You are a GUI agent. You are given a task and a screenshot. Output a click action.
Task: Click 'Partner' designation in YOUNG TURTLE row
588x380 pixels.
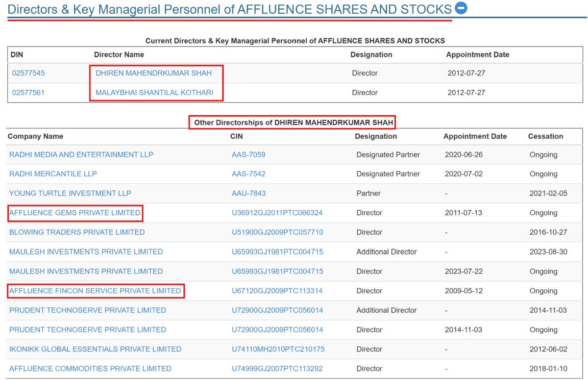coord(368,193)
